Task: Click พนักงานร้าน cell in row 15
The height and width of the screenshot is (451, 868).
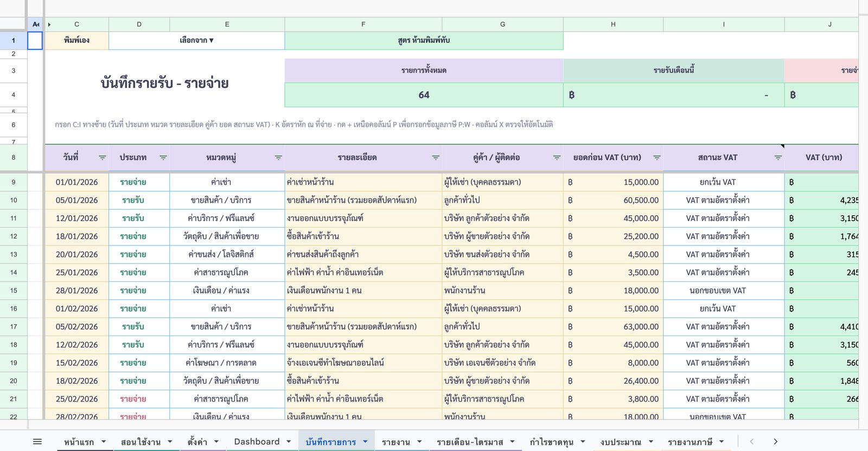Action: pyautogui.click(x=502, y=291)
